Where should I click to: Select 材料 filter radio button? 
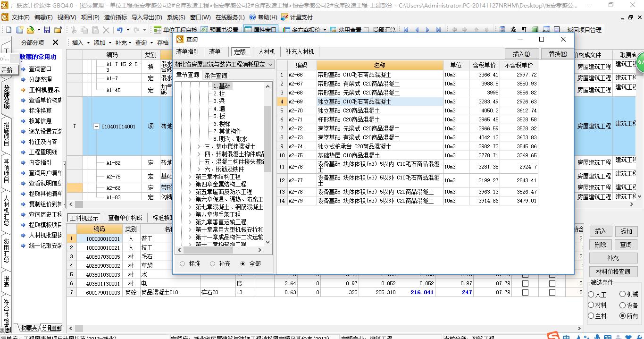point(591,305)
